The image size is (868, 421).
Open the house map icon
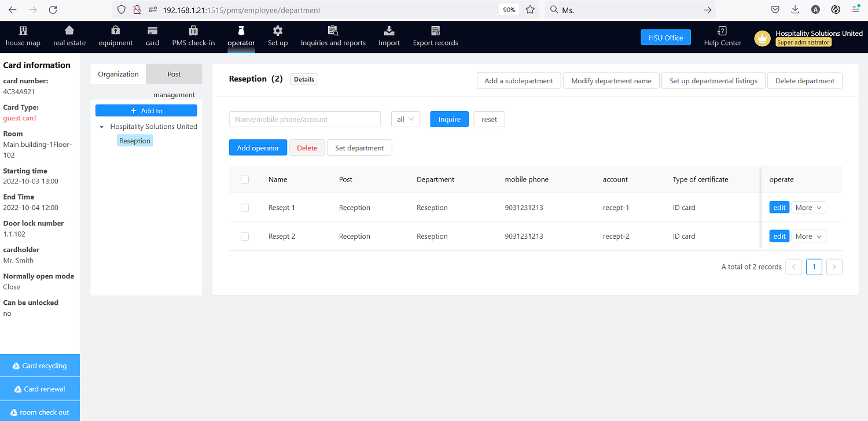click(x=23, y=31)
